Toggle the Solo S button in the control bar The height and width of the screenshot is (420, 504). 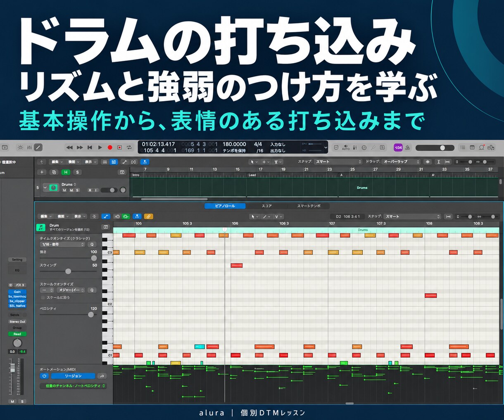click(x=382, y=147)
